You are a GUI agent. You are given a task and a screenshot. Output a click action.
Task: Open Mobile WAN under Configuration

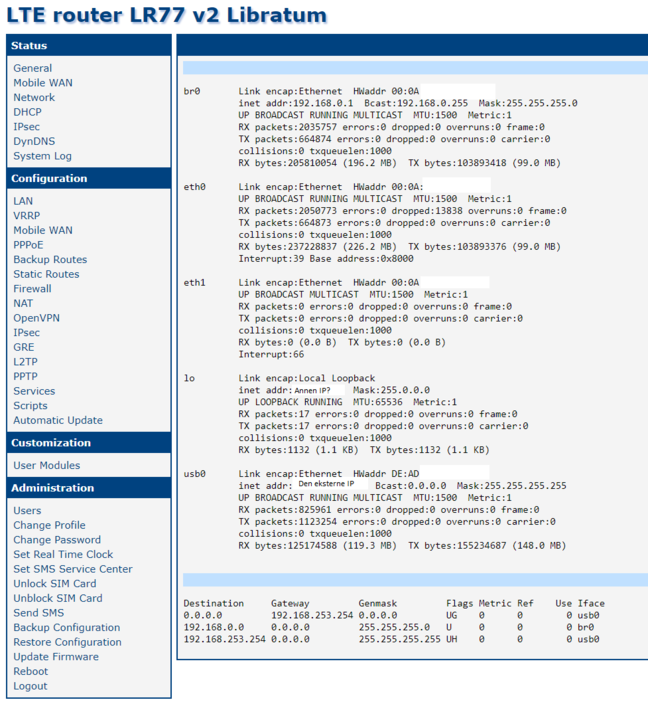pyautogui.click(x=43, y=231)
